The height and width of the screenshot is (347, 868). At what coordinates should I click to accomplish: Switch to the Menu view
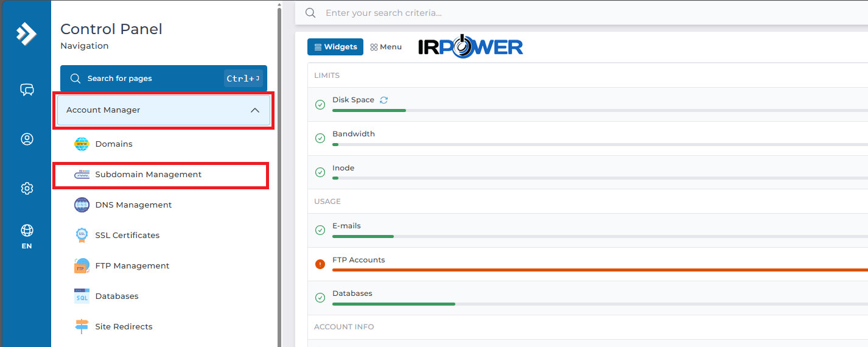tap(386, 47)
